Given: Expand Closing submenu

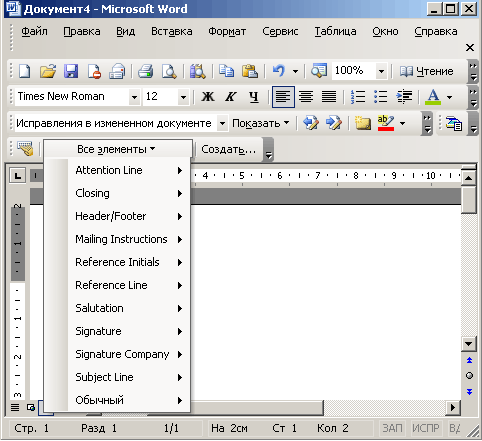Looking at the screenshot, I should [117, 193].
